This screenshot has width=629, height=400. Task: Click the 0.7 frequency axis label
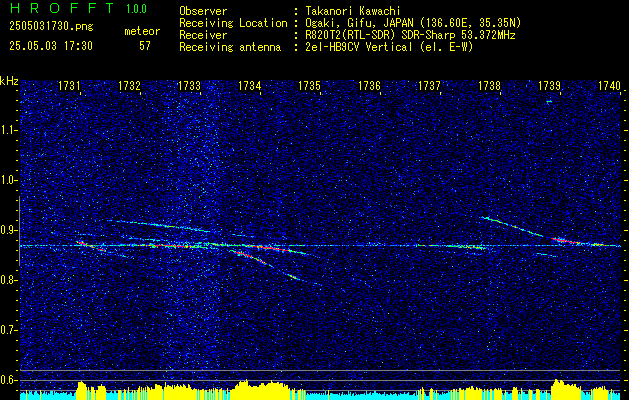tap(9, 330)
